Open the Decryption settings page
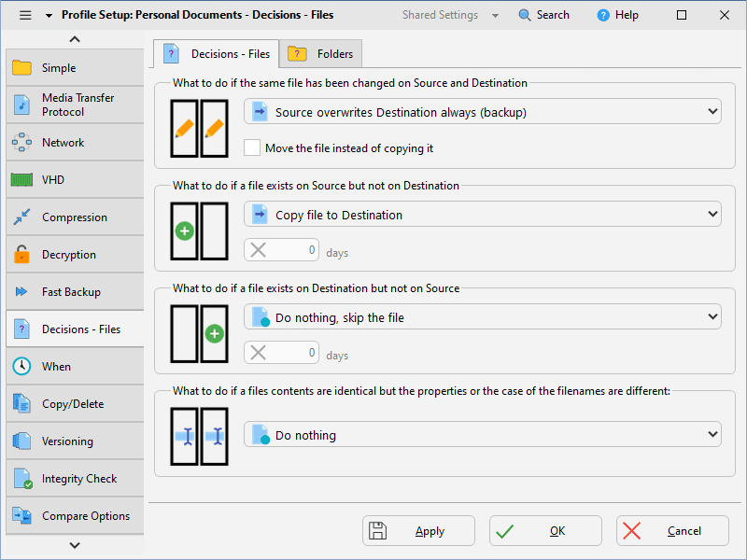Viewport: 747px width, 560px height. click(75, 254)
